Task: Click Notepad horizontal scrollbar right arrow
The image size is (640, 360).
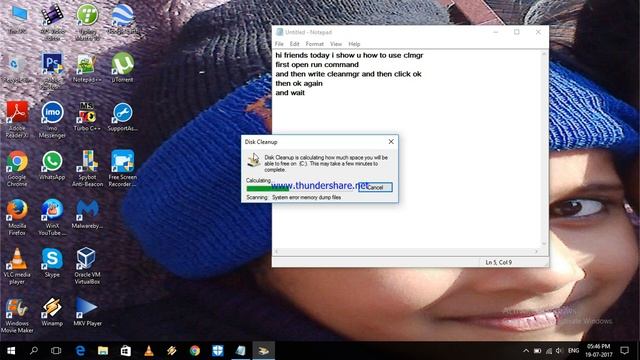Action: (x=536, y=251)
